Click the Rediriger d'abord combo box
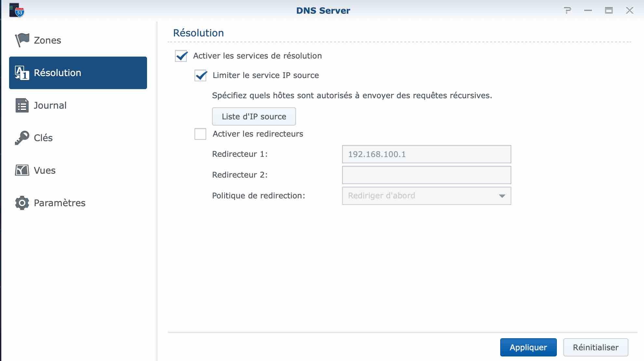The image size is (644, 361). click(x=420, y=196)
